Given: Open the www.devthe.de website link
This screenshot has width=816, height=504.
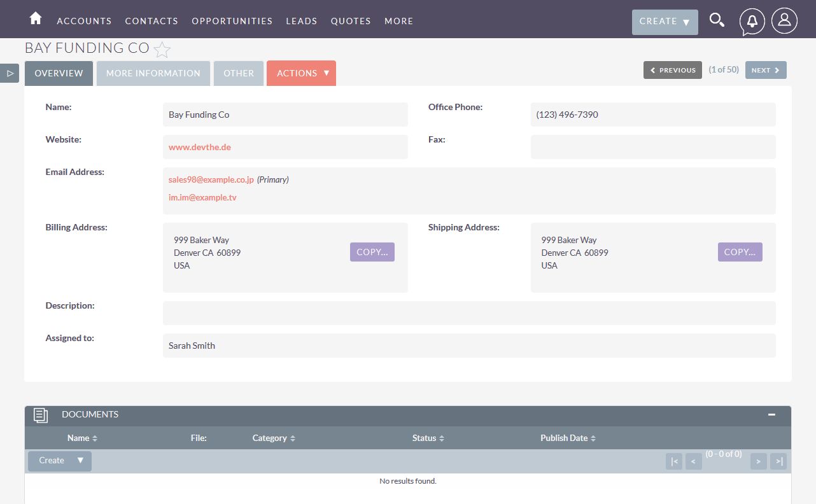Looking at the screenshot, I should tap(199, 147).
